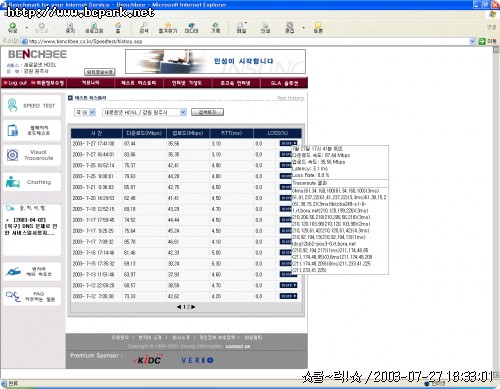The image size is (500, 389).
Task: Click the more button in the 7-27 17:41 row
Action: pos(288,143)
